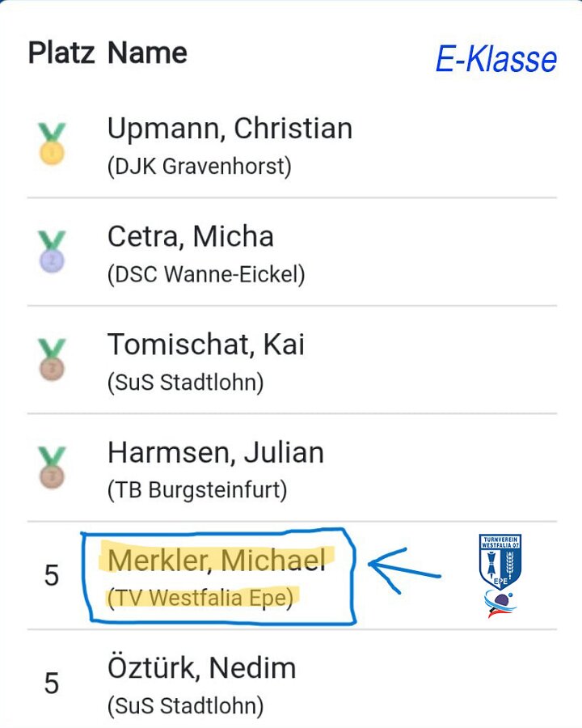Click the Platz column header
The image size is (582, 728).
(61, 53)
